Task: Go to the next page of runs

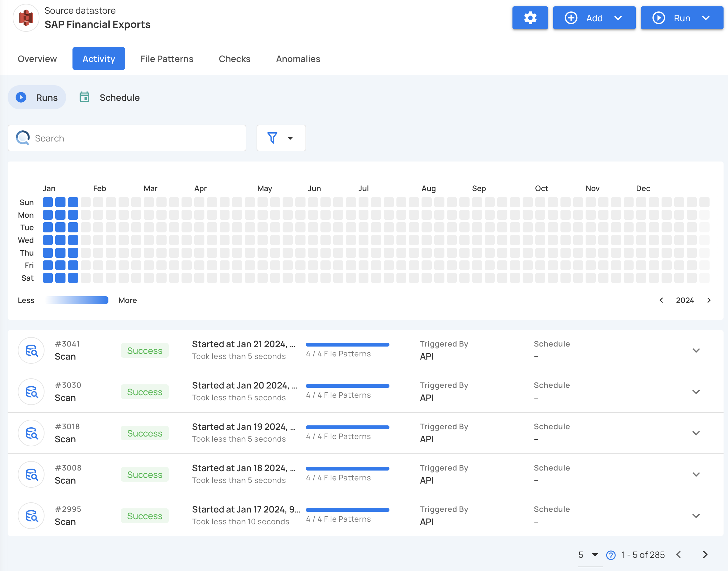Action: point(705,554)
